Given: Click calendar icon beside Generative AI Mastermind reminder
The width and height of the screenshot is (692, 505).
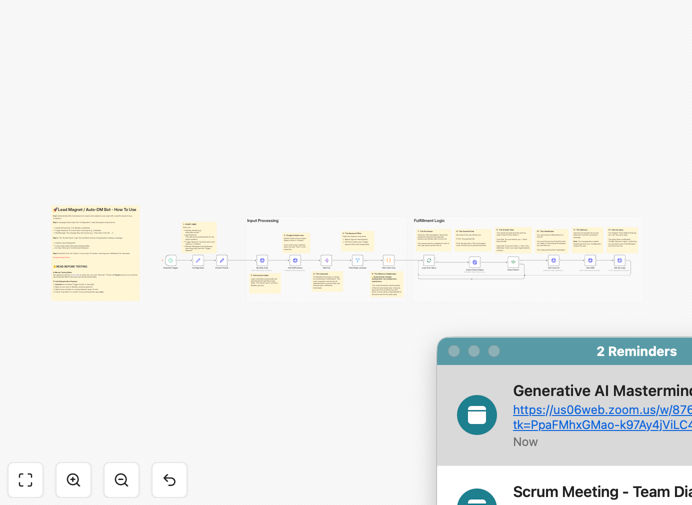Looking at the screenshot, I should click(477, 415).
